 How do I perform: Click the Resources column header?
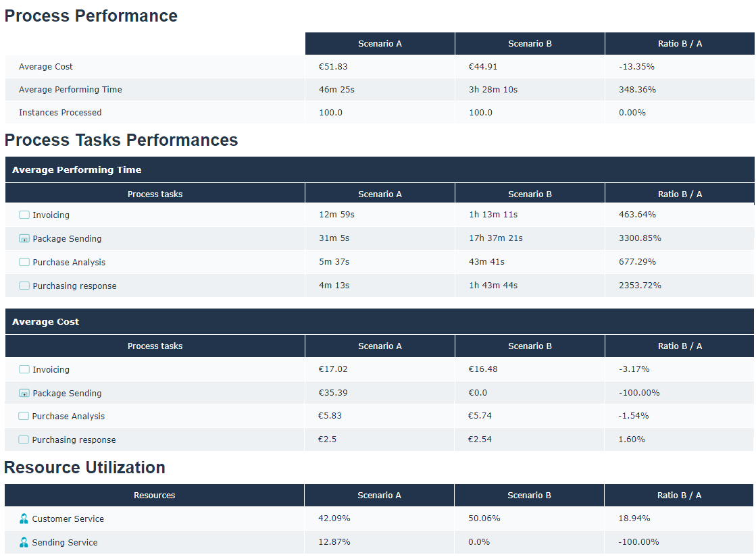(x=154, y=495)
